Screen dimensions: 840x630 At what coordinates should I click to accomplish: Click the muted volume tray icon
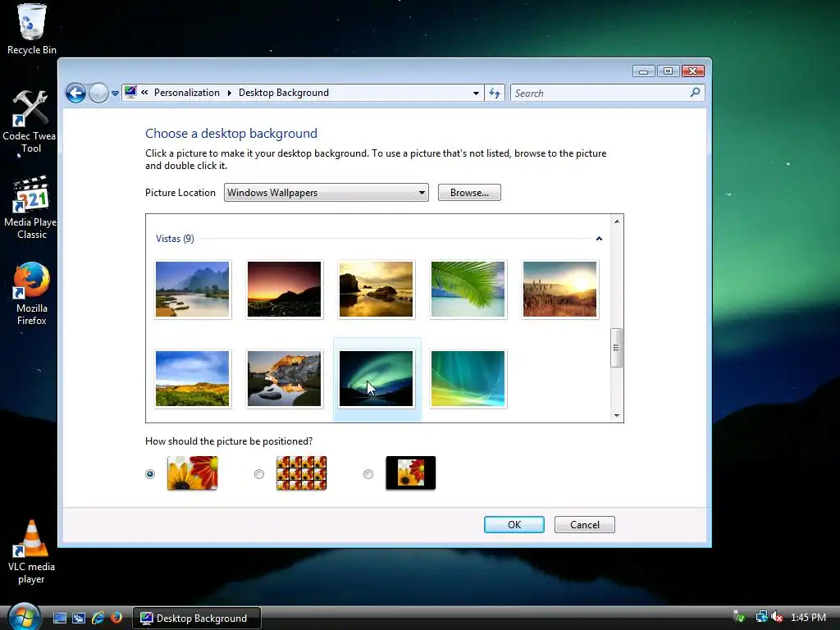[776, 617]
